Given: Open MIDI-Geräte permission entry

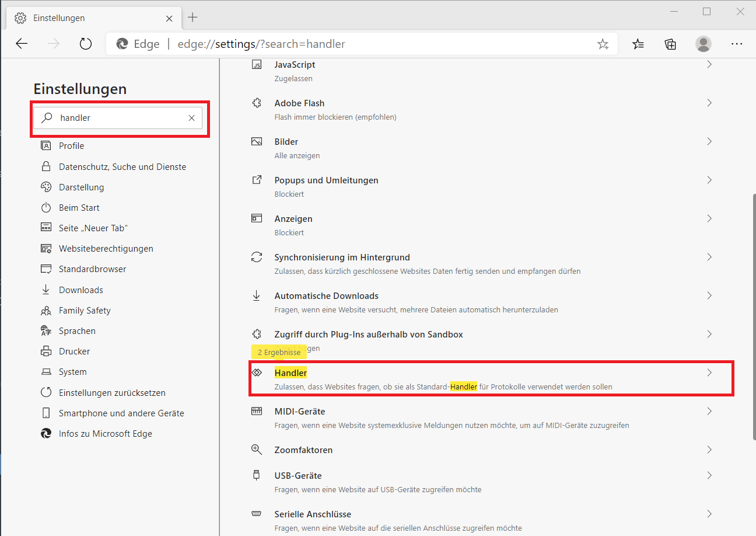Looking at the screenshot, I should tap(299, 412).
